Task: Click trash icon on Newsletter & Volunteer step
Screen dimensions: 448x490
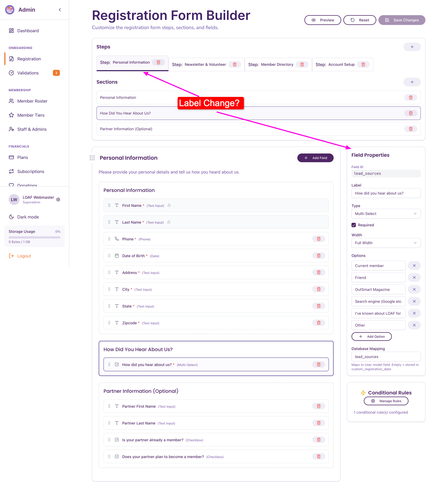Action: (235, 64)
